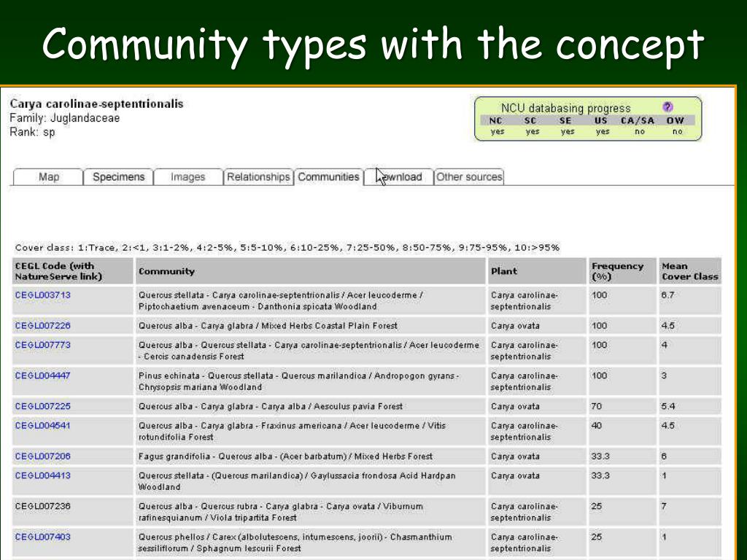The image size is (747, 560).
Task: Switch to the Specimens tab
Action: pos(119,176)
